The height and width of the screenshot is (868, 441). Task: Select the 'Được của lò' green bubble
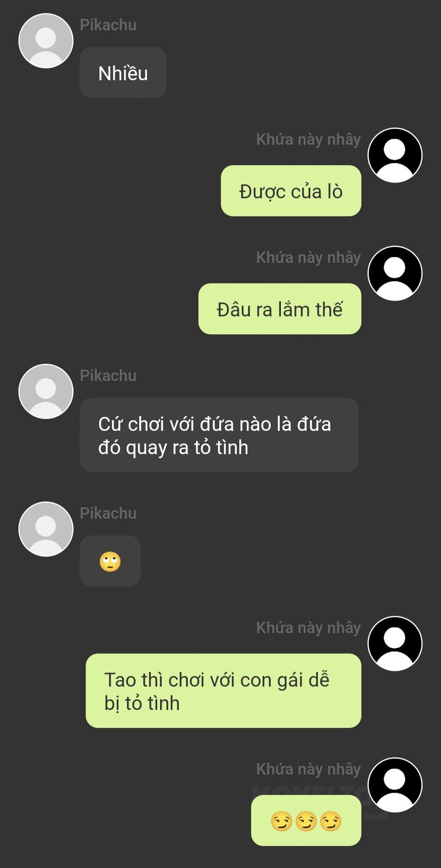coord(291,190)
